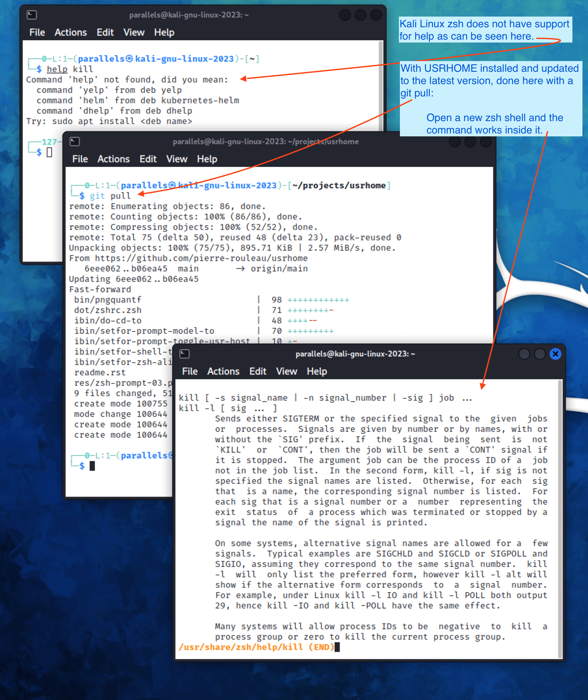Click the scrollbar of the top terminal window
Image resolution: width=588 pixels, height=700 pixels.
[x=381, y=86]
